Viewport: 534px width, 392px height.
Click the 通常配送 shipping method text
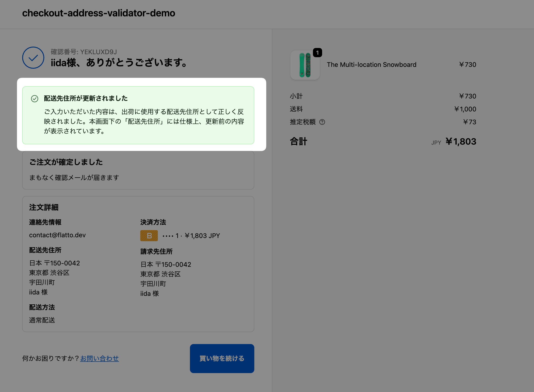(x=42, y=320)
